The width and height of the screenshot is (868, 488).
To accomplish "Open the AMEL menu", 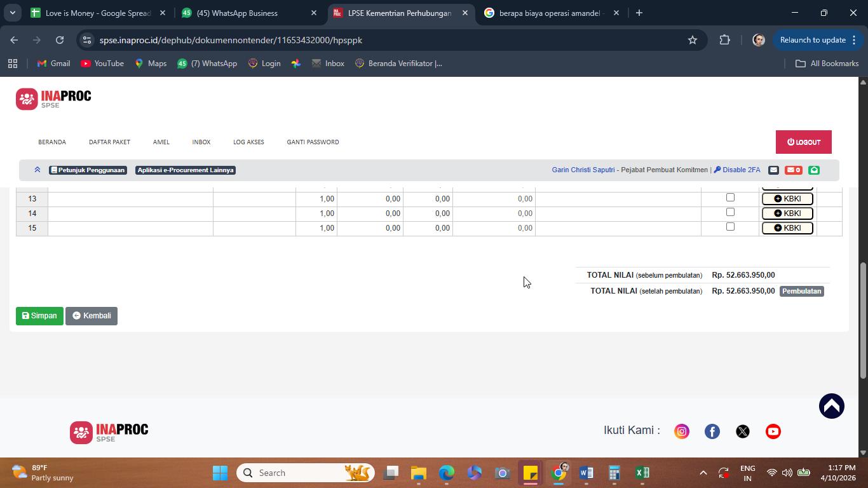I will click(161, 142).
